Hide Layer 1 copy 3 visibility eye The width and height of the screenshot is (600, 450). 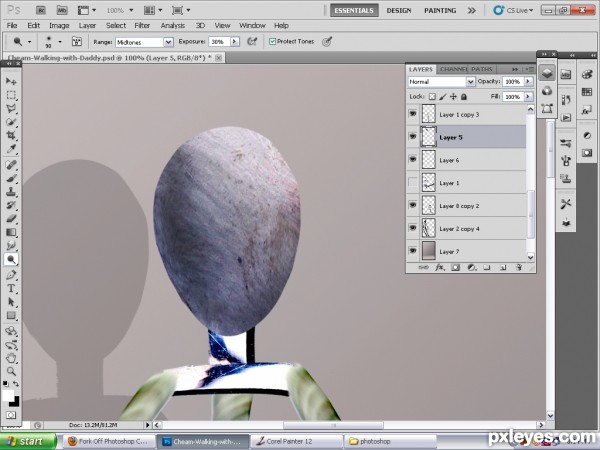[x=412, y=114]
